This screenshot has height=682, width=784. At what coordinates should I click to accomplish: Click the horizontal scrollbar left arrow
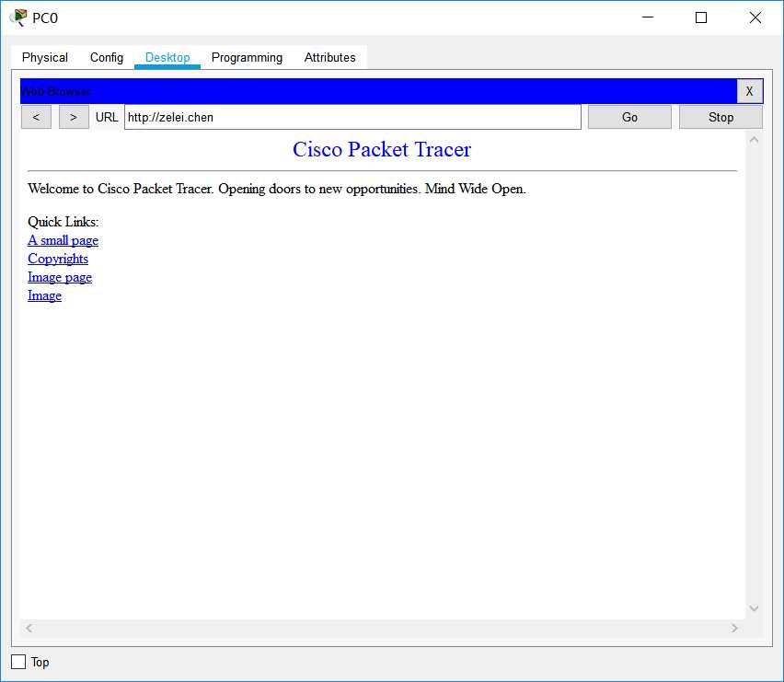coord(29,628)
